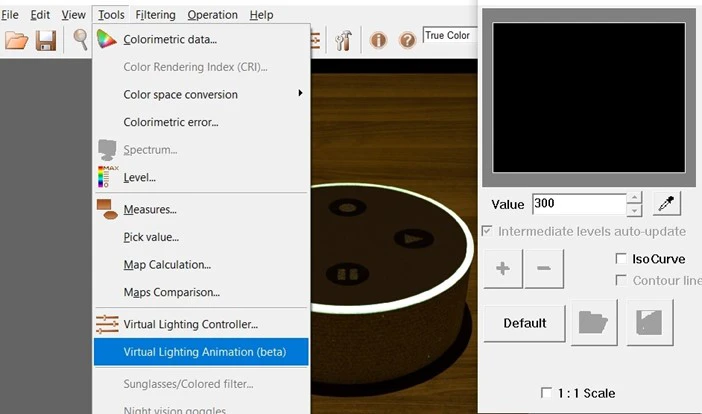Select Virtual Lighting Animation (beta) entry

click(x=201, y=352)
